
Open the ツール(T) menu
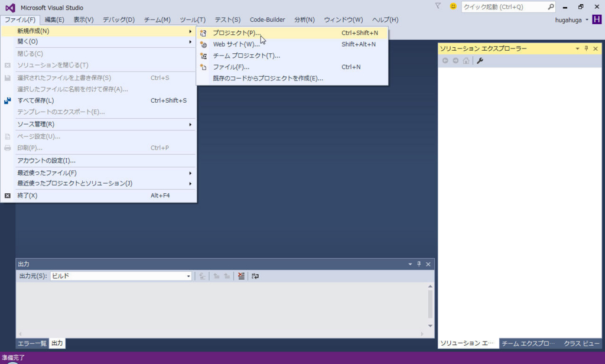pyautogui.click(x=193, y=19)
